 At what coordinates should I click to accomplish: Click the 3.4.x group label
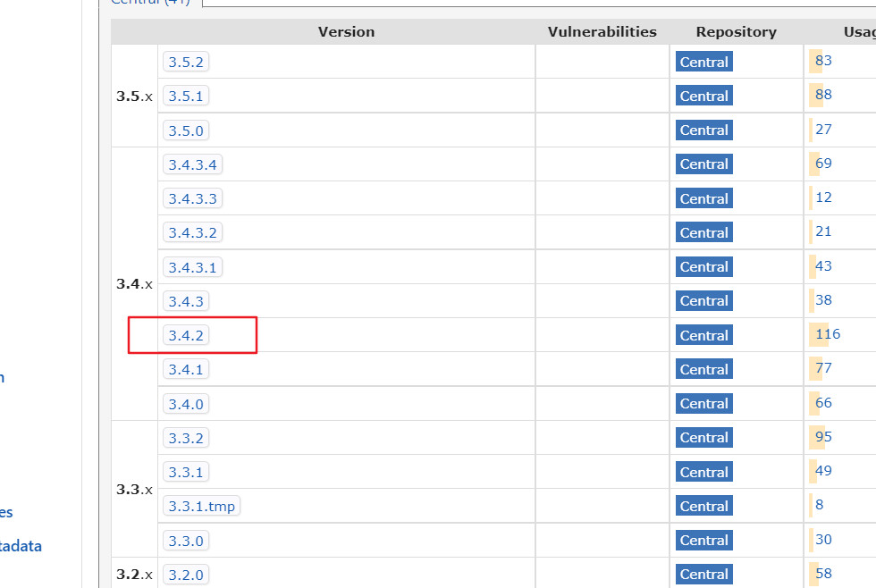[x=134, y=283]
